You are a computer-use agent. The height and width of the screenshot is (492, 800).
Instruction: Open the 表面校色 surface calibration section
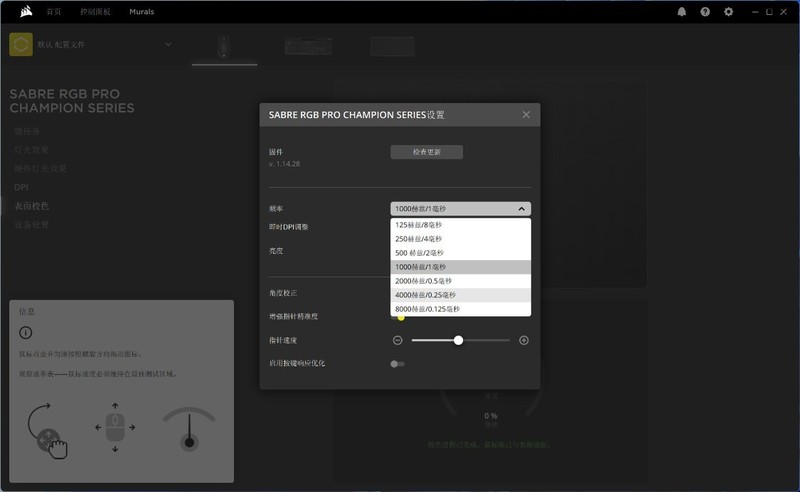(x=32, y=206)
